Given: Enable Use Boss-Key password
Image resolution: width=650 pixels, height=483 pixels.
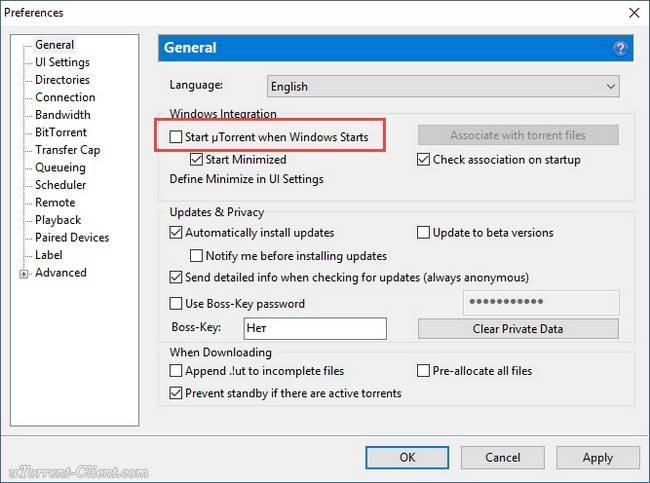Looking at the screenshot, I should tap(176, 303).
